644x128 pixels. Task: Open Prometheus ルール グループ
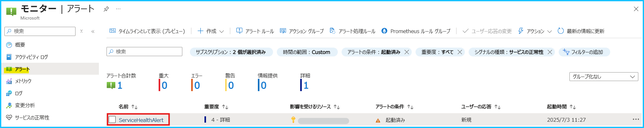[x=416, y=31]
